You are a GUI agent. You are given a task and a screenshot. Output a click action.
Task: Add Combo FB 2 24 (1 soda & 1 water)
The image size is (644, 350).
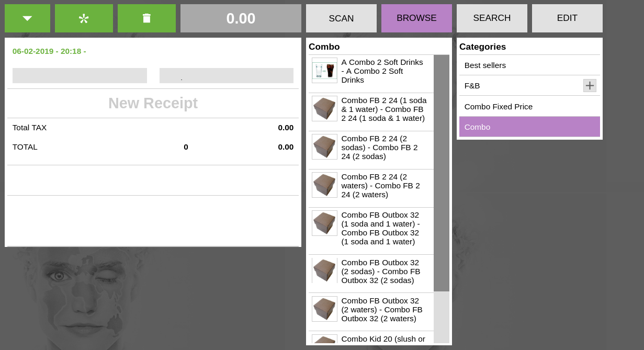coord(371,112)
